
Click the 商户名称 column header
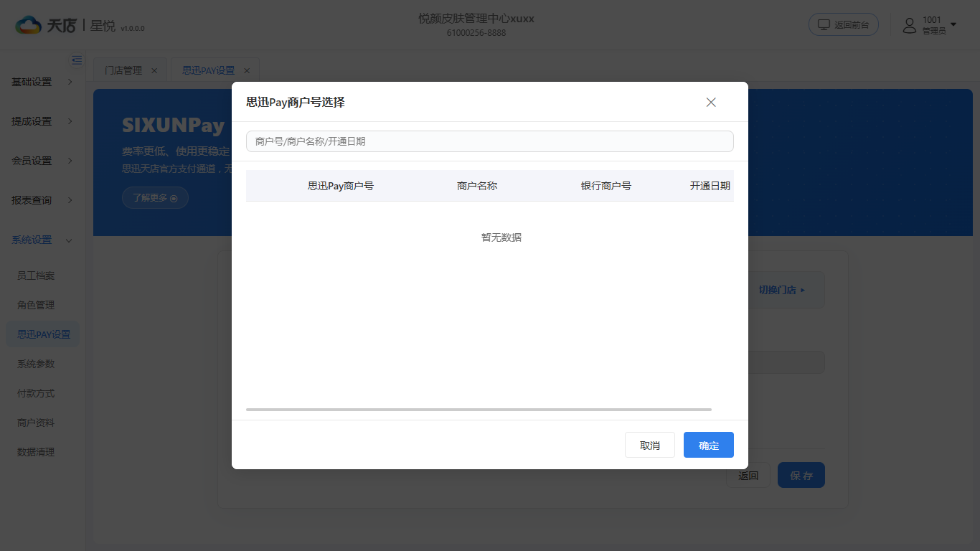click(477, 186)
